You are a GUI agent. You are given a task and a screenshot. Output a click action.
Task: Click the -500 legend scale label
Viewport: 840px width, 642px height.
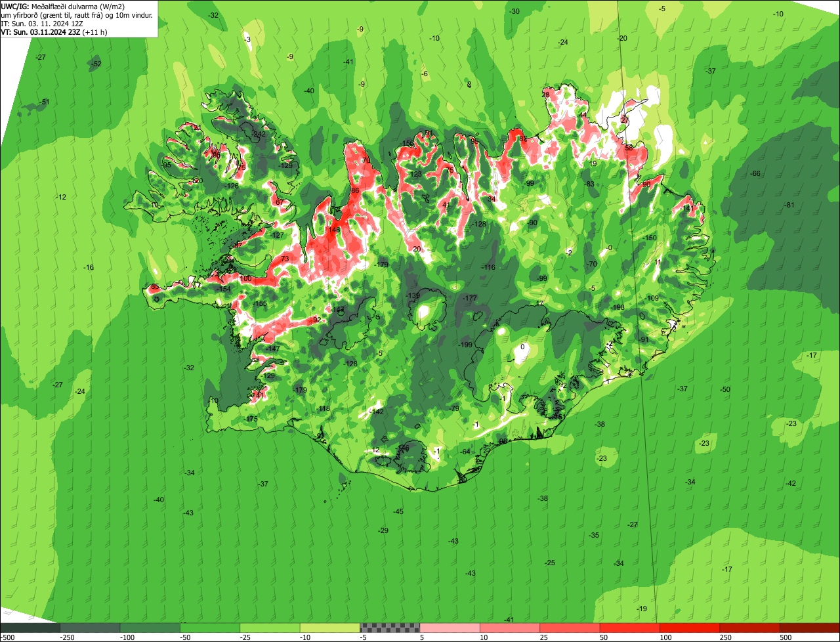pos(7,637)
